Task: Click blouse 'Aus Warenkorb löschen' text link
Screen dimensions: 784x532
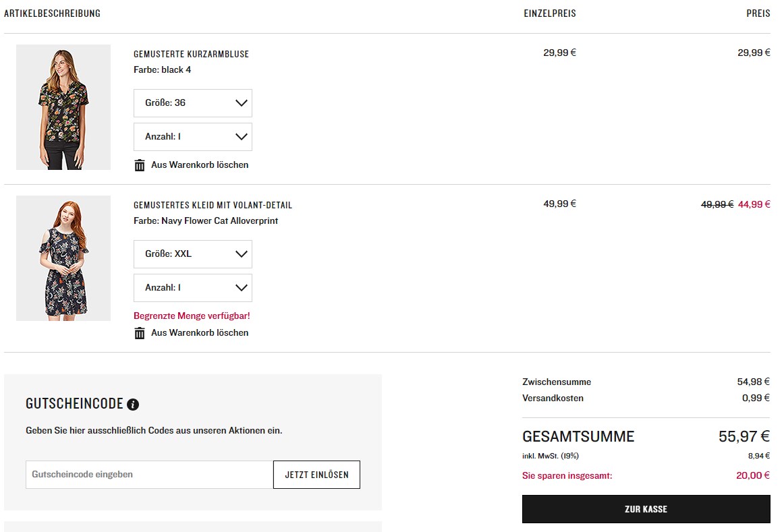Action: pyautogui.click(x=200, y=165)
